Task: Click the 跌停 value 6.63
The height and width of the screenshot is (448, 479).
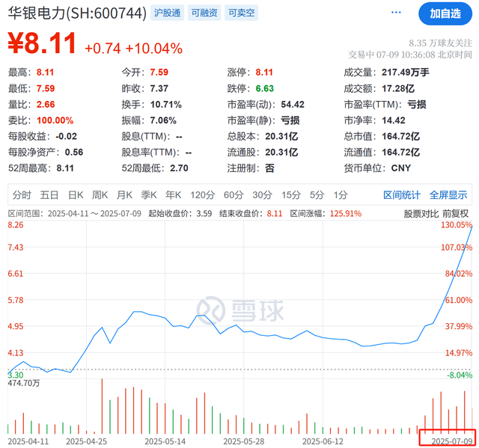Action: pyautogui.click(x=264, y=88)
